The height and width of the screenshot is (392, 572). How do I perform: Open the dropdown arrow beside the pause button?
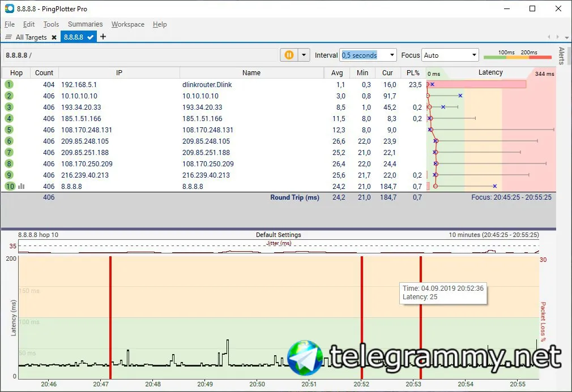click(x=304, y=55)
